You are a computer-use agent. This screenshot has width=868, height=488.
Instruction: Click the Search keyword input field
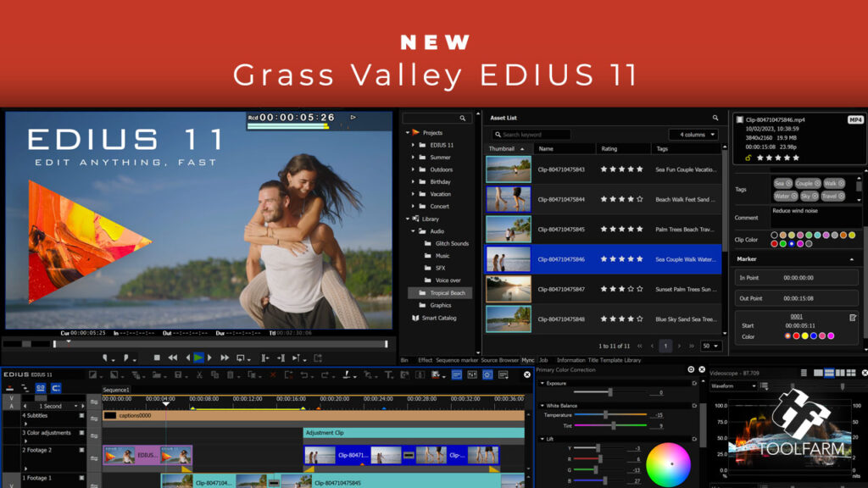(x=531, y=135)
